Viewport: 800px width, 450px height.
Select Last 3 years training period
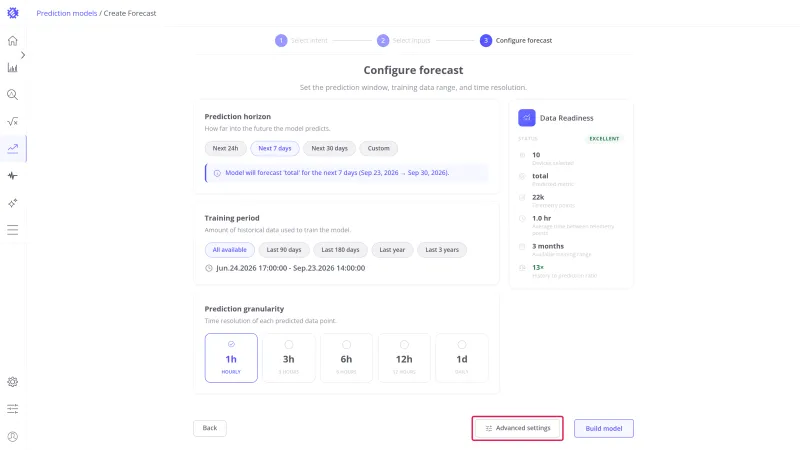(x=442, y=250)
